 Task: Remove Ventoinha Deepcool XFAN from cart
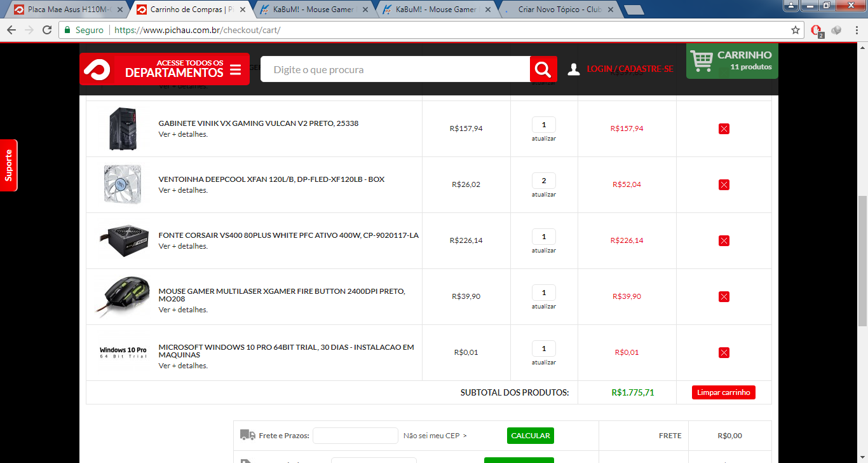pos(724,184)
